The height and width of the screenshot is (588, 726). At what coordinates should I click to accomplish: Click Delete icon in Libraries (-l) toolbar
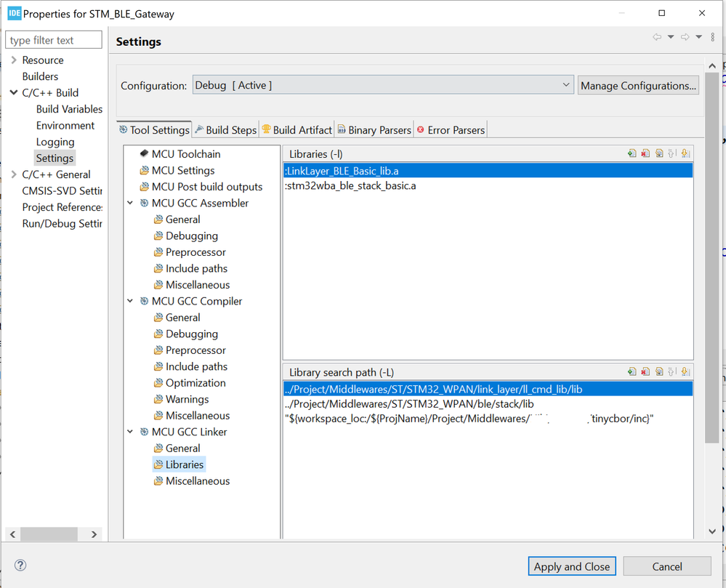point(645,153)
